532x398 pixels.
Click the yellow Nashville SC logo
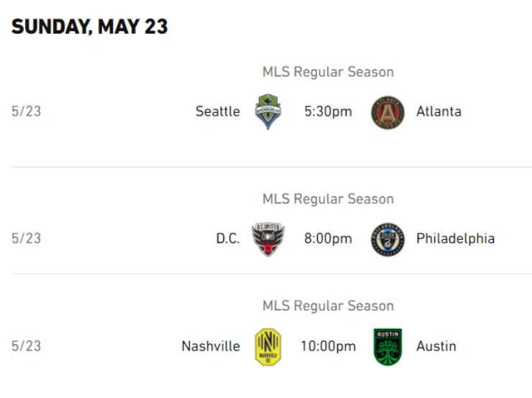click(268, 346)
